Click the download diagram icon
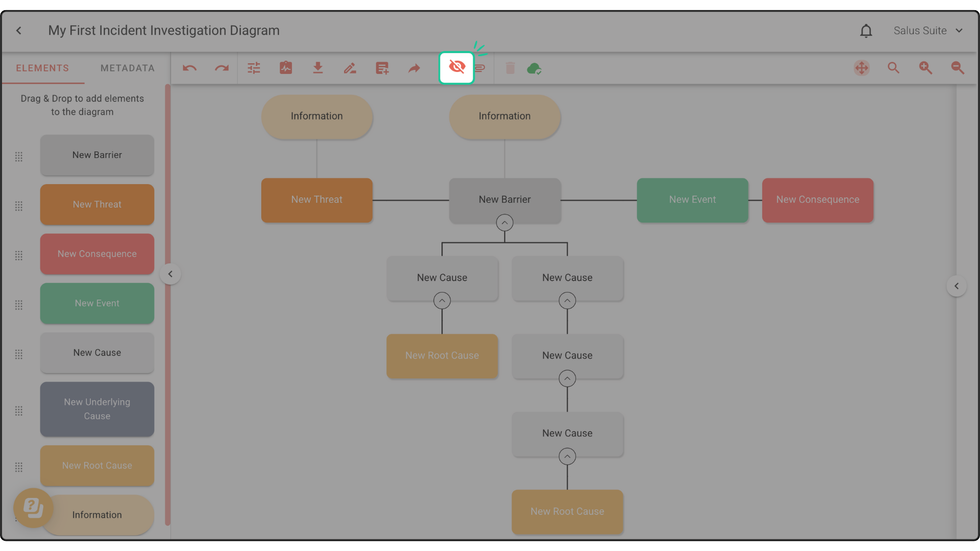Viewport: 980px width, 551px height. click(317, 68)
